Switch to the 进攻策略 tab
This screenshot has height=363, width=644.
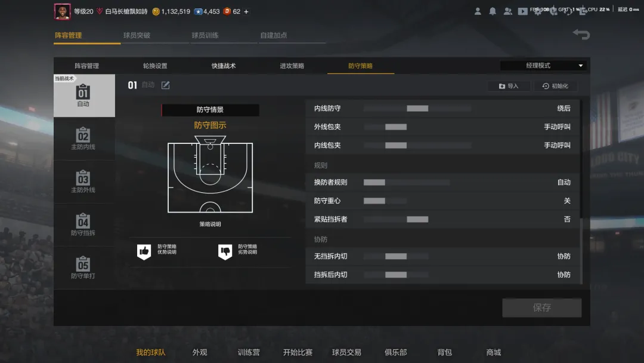coord(292,66)
